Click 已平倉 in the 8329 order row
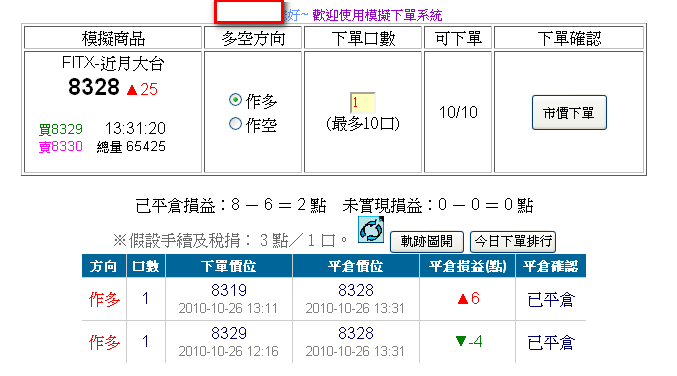The height and width of the screenshot is (376, 677). click(x=551, y=342)
